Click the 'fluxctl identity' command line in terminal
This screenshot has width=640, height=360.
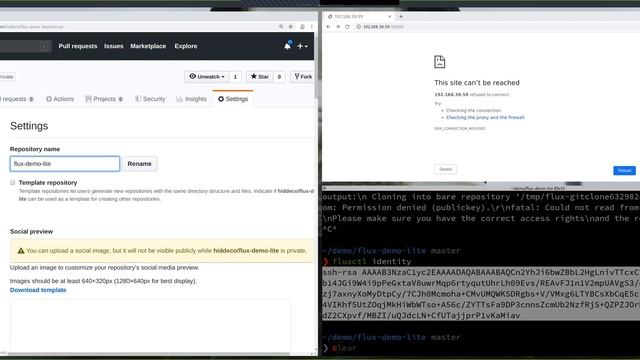pyautogui.click(x=372, y=261)
